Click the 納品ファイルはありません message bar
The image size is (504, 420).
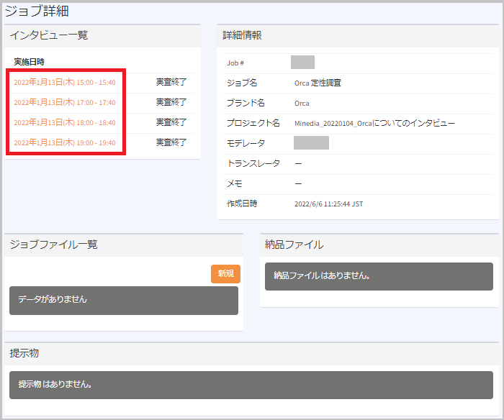pos(379,275)
